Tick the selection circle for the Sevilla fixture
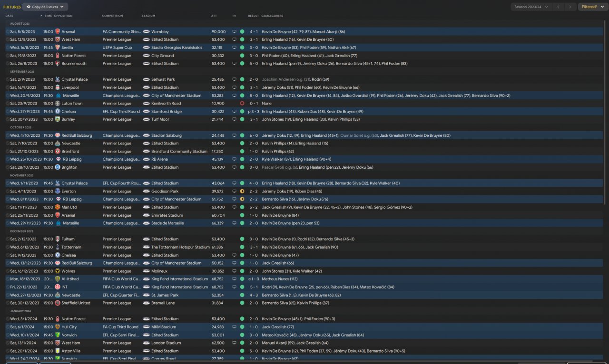 (8, 48)
